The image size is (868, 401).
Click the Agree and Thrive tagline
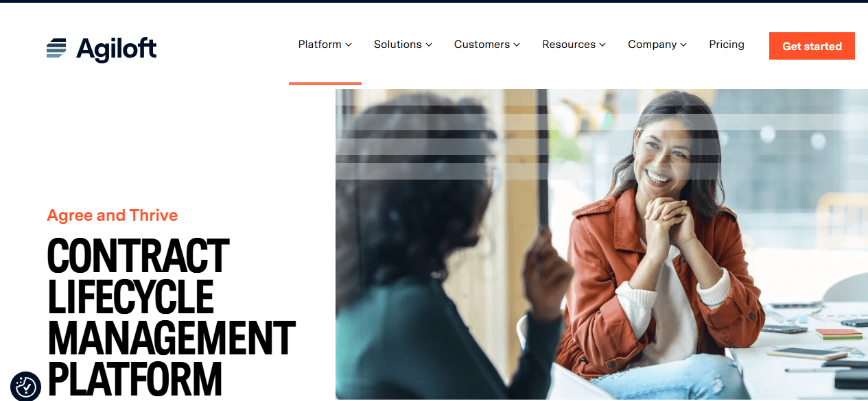pos(113,215)
